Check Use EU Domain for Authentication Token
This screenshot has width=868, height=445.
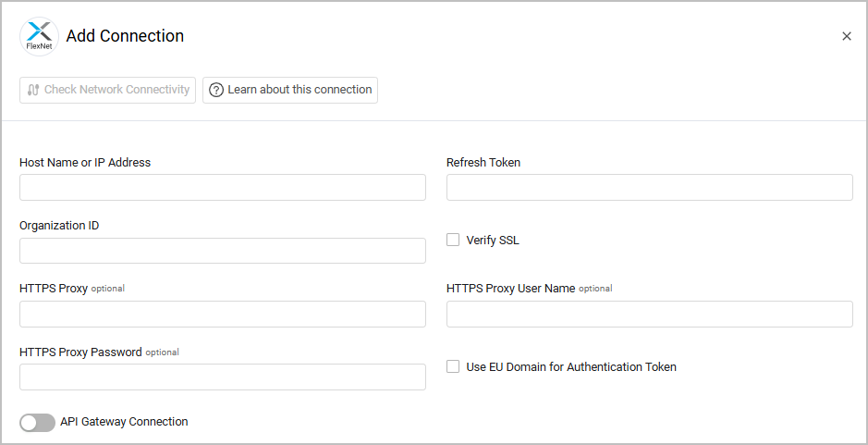(453, 366)
